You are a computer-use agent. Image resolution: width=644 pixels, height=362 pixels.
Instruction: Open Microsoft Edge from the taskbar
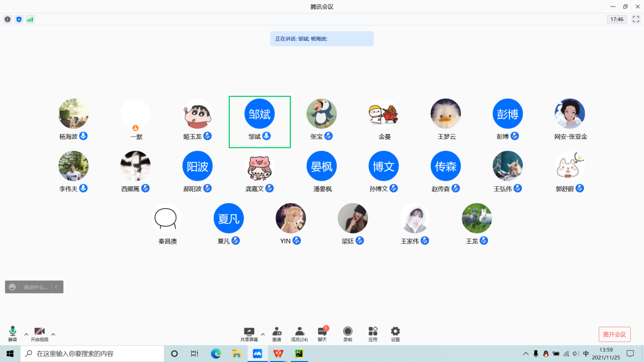[216, 354]
